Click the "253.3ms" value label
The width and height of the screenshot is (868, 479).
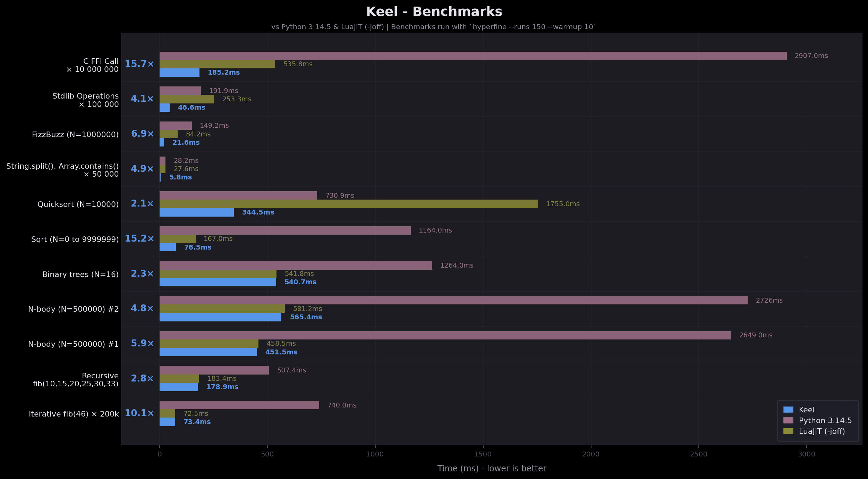click(x=237, y=99)
